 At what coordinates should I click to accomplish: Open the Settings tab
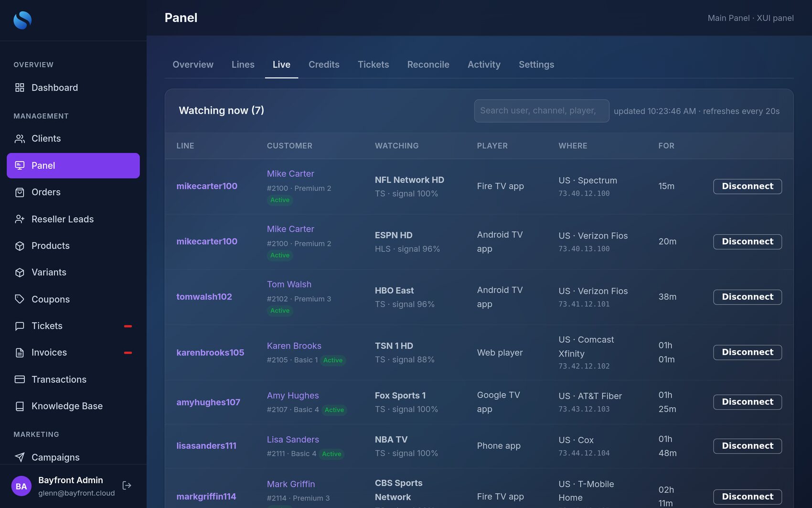pyautogui.click(x=536, y=65)
